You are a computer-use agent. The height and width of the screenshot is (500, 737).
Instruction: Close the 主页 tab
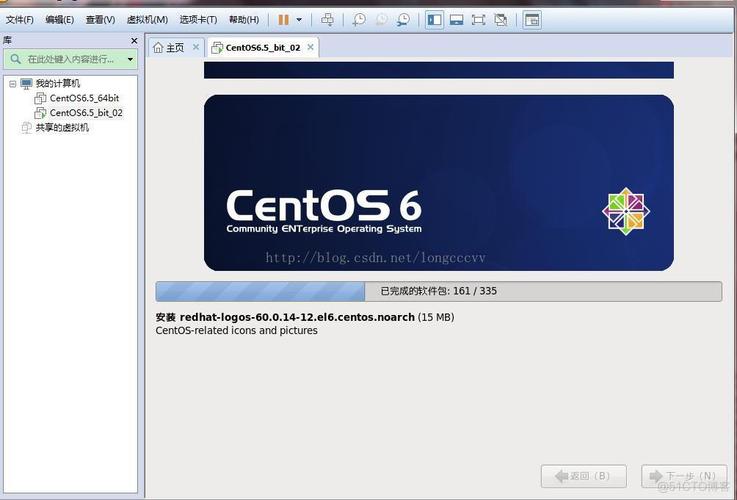coord(196,47)
